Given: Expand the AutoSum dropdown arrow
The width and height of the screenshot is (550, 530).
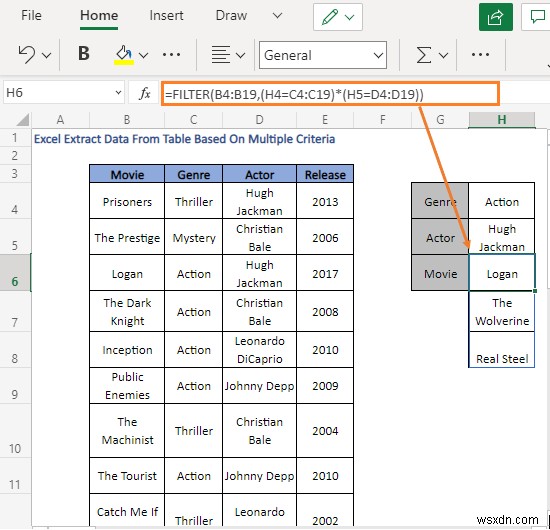Looking at the screenshot, I should point(443,55).
